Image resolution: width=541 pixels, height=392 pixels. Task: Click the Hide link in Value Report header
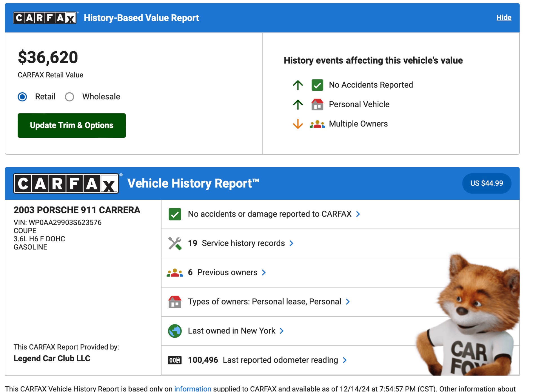(504, 18)
